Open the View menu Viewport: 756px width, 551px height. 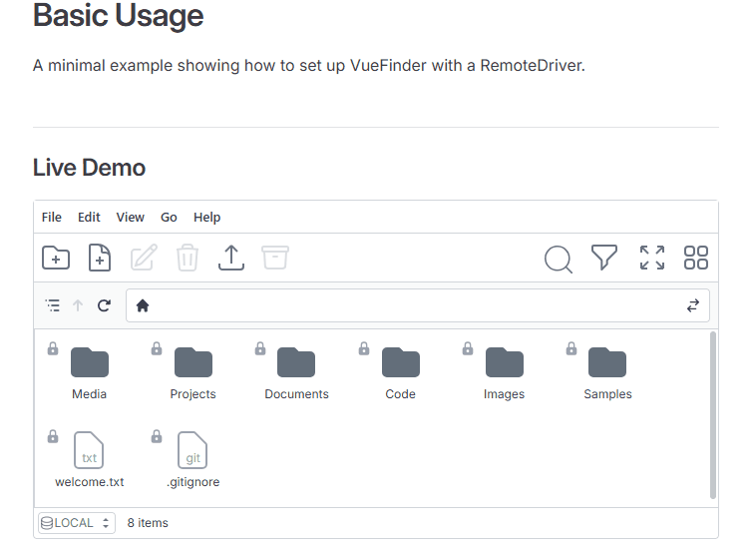click(x=131, y=218)
